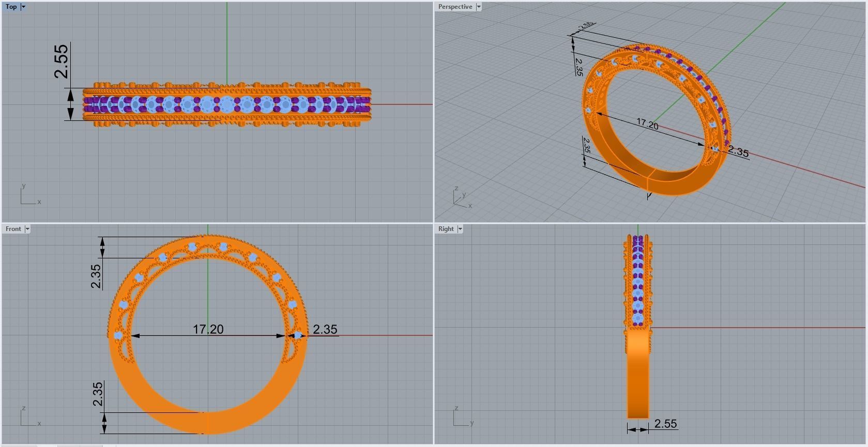Select 2.35 dimension right of ring, Front view

(x=325, y=329)
